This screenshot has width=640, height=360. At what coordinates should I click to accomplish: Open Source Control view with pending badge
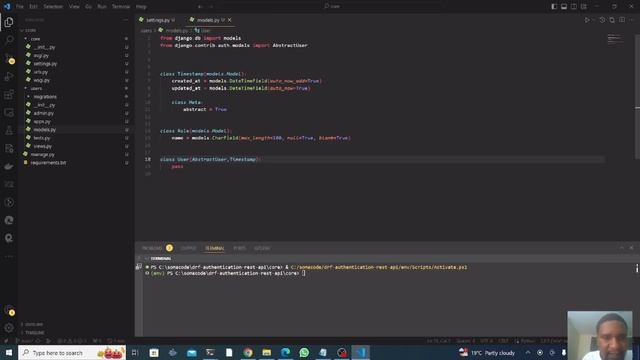(9, 58)
